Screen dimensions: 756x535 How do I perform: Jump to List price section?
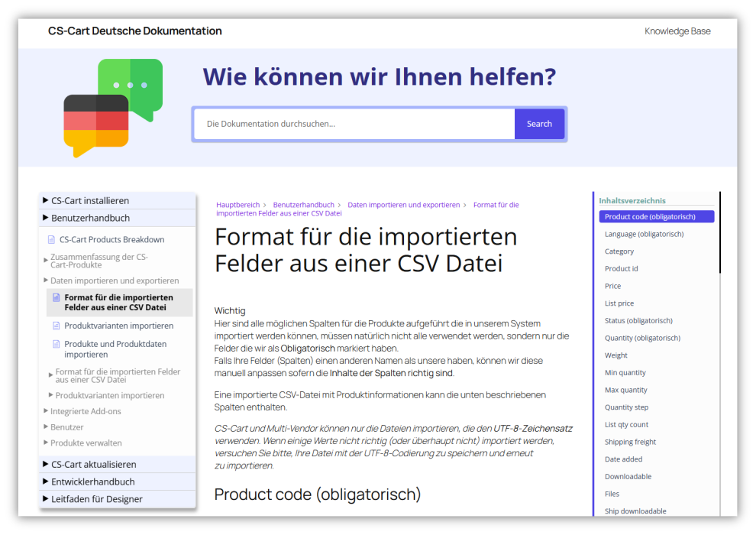(x=619, y=303)
